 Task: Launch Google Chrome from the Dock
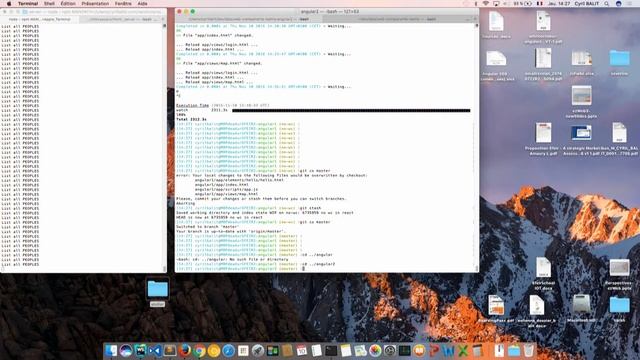[x=199, y=350]
